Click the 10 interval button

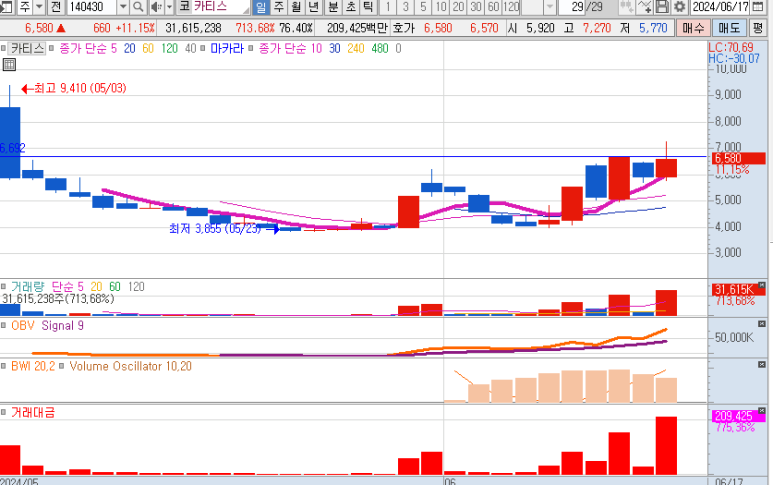point(441,7)
